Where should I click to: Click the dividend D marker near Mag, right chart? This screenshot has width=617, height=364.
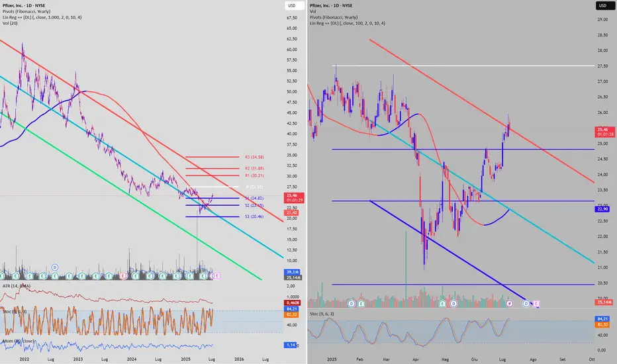coord(453,304)
